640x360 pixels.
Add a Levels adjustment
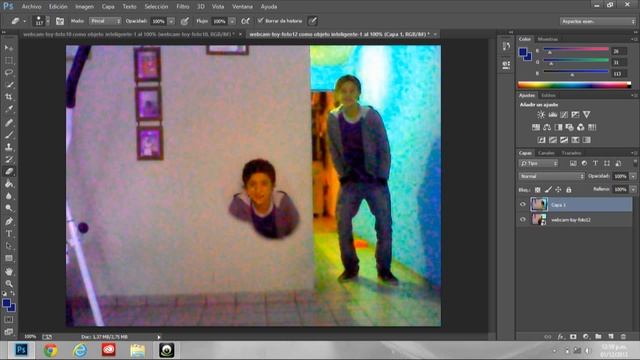[x=553, y=115]
